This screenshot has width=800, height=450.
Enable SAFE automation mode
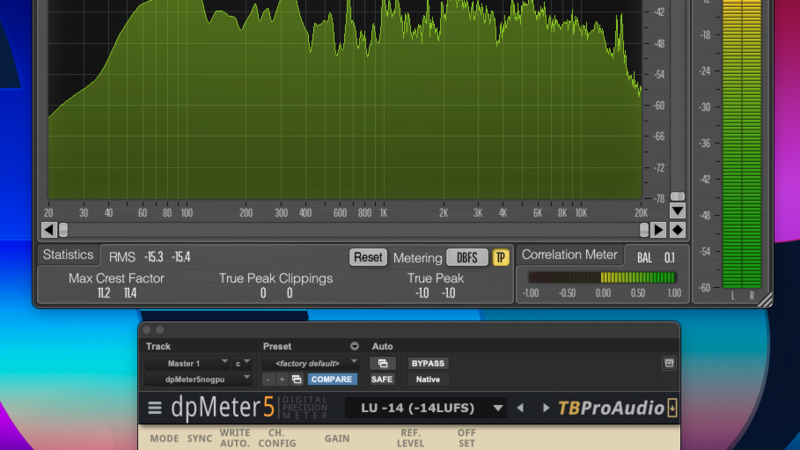coord(382,380)
